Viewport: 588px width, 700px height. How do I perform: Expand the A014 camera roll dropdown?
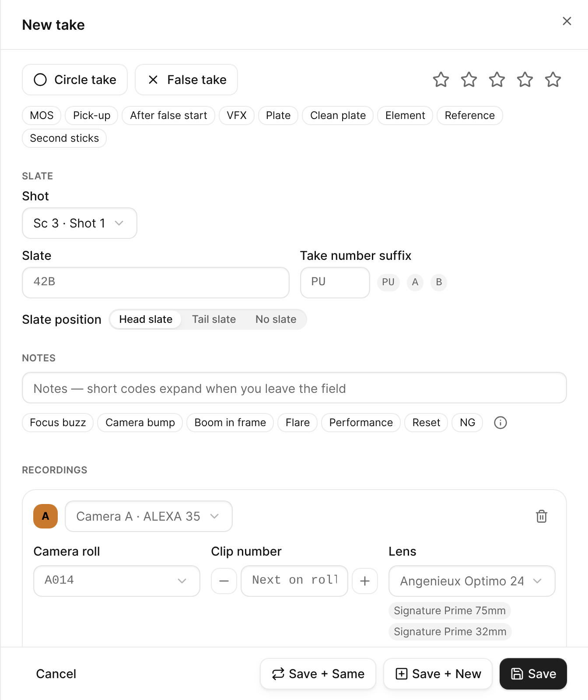[117, 581]
